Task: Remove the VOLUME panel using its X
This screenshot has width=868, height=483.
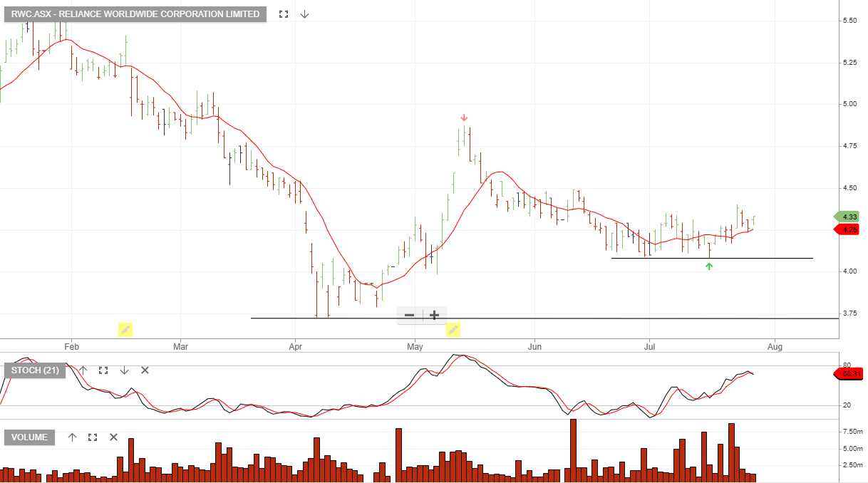Action: 113,437
